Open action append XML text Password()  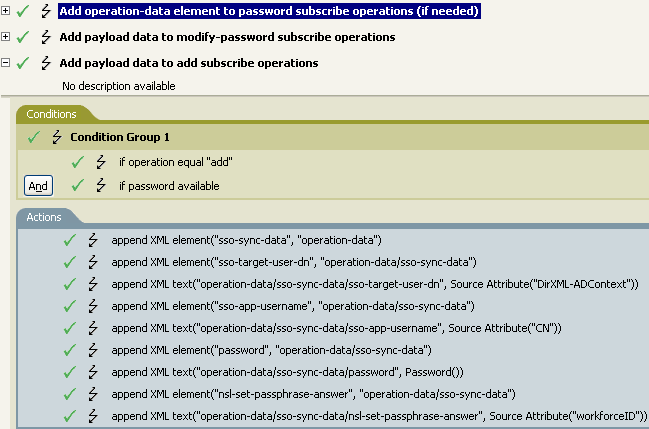coord(287,372)
